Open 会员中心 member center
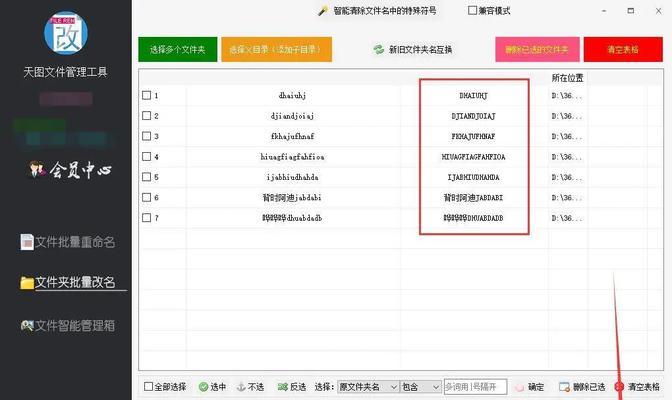 [x=70, y=170]
